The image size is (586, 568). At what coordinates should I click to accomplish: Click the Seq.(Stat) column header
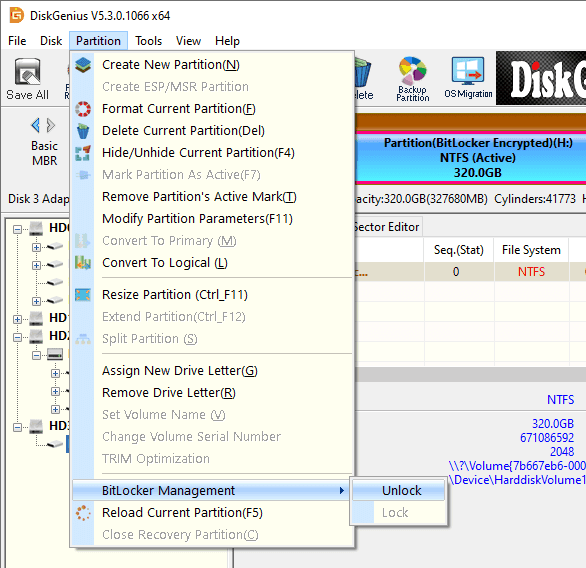[x=459, y=250]
